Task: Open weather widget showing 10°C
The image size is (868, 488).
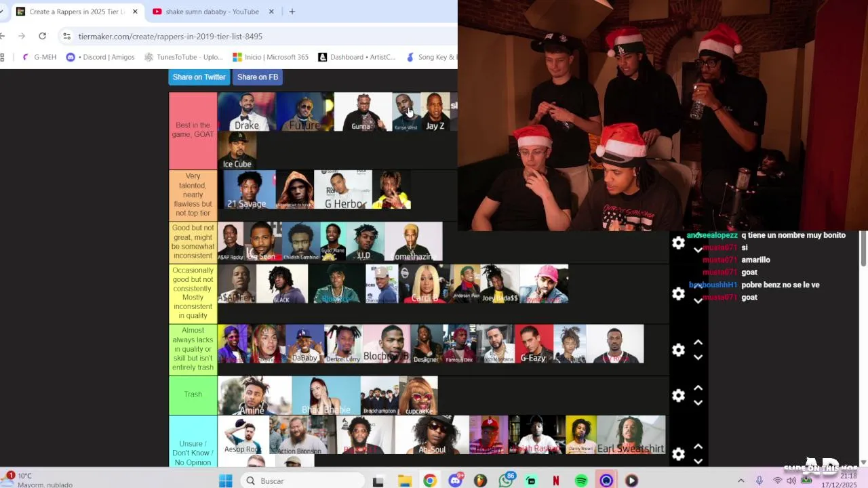Action: [38, 480]
